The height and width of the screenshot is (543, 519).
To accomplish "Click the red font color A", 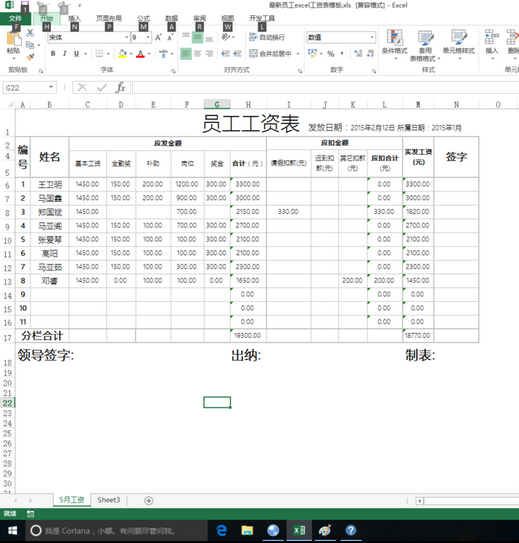I will click(140, 53).
